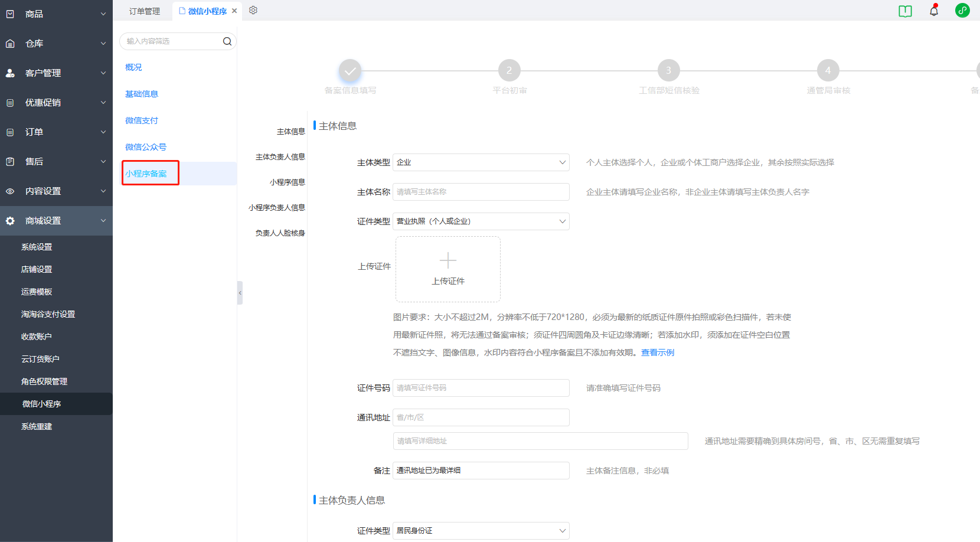The height and width of the screenshot is (542, 980).
Task: Expand the 商品 menu chevron
Action: (103, 14)
